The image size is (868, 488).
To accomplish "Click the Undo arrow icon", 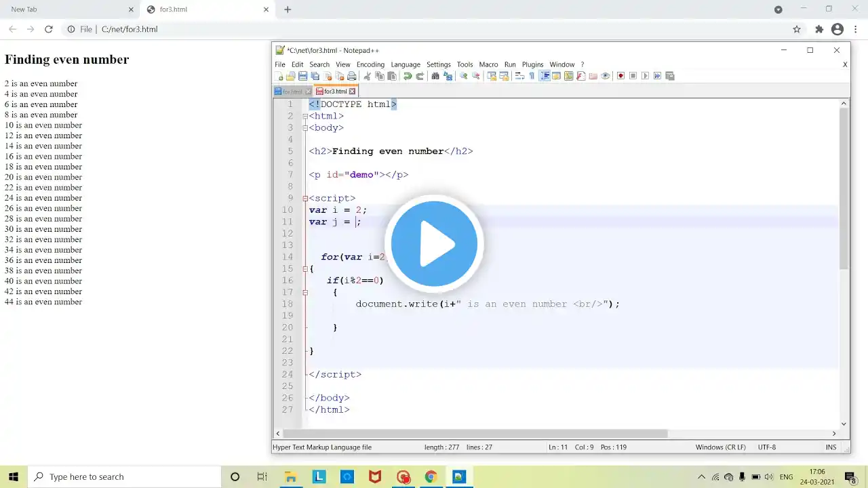I will [x=408, y=76].
